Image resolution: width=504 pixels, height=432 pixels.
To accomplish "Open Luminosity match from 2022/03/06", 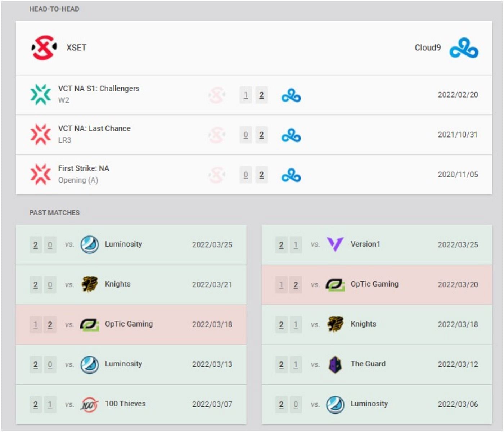I will click(x=377, y=405).
